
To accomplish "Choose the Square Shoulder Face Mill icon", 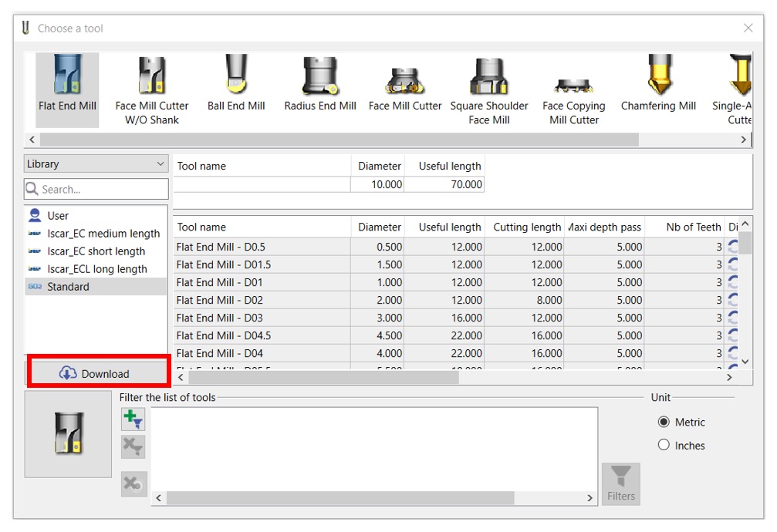I will 489,89.
